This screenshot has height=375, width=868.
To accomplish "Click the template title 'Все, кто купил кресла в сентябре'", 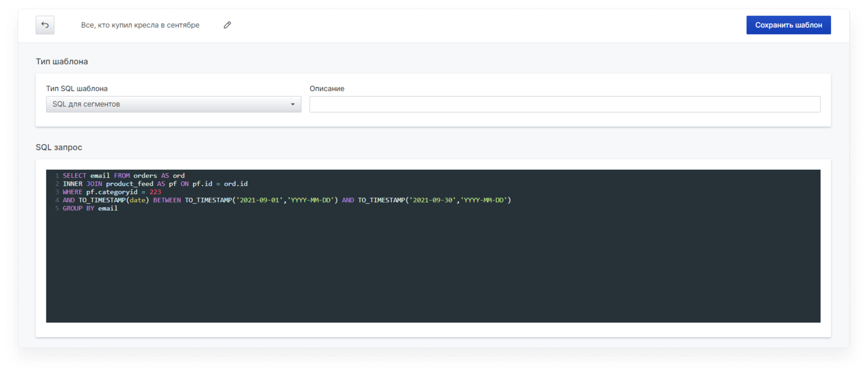I will click(x=140, y=25).
